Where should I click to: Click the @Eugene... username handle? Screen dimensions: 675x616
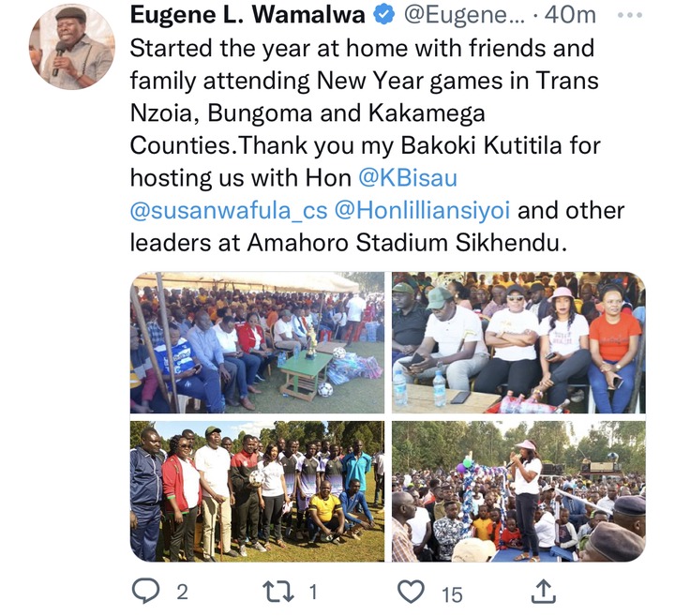pyautogui.click(x=464, y=16)
